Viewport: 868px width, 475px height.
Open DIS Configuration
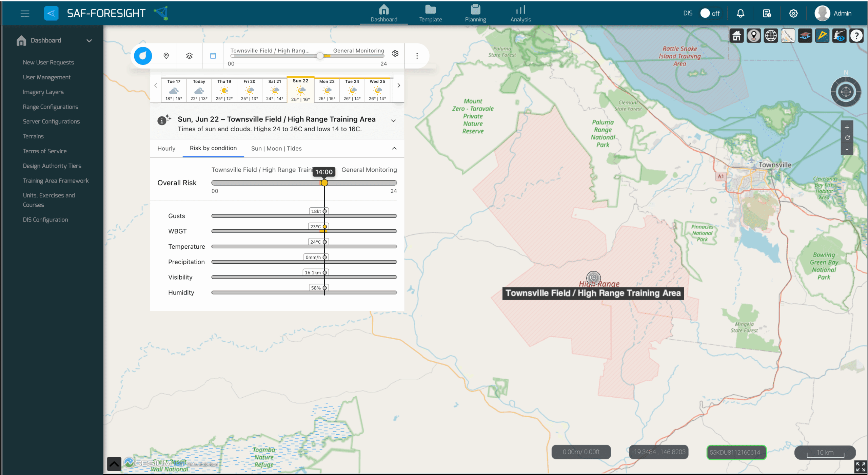[x=45, y=220]
